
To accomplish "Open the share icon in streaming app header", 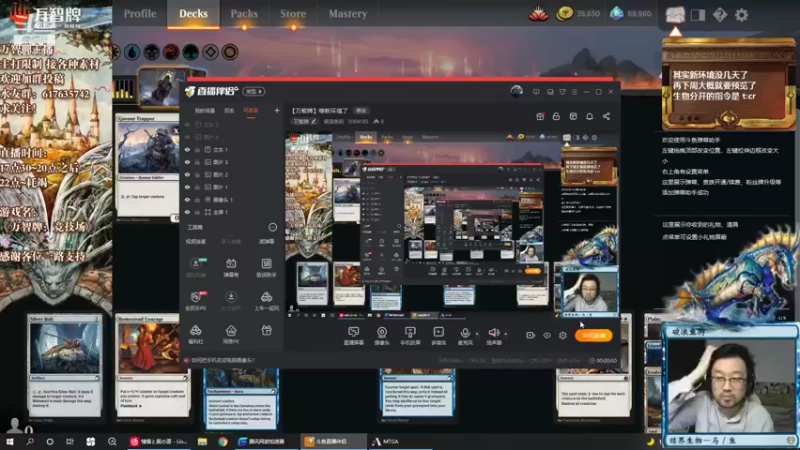I will click(606, 116).
